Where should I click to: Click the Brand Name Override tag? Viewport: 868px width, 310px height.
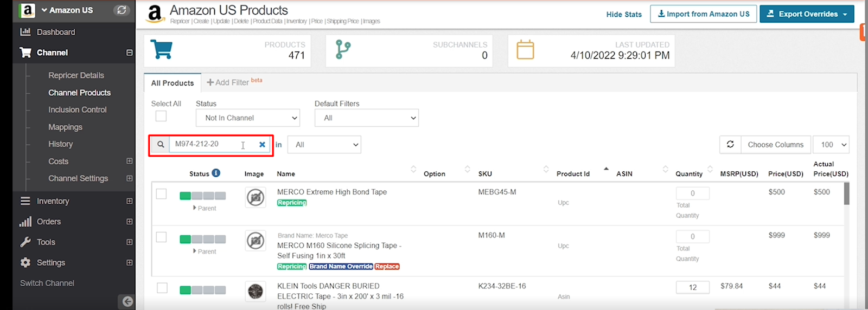[341, 266]
